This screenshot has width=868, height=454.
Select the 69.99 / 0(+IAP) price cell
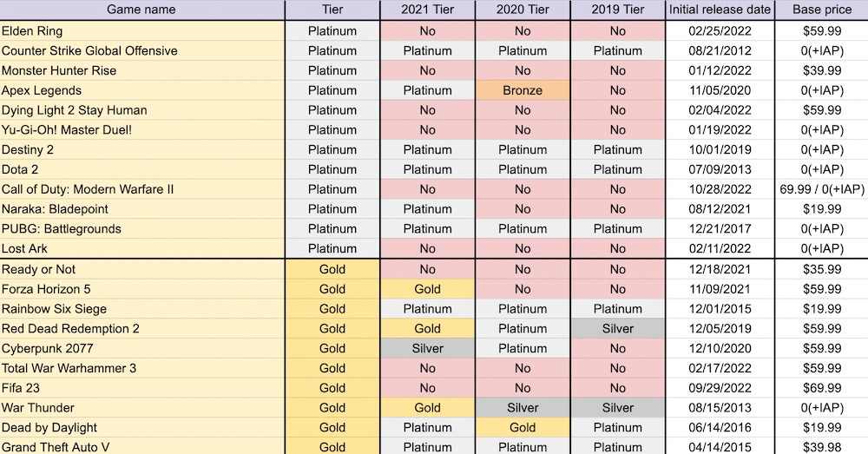(x=821, y=189)
